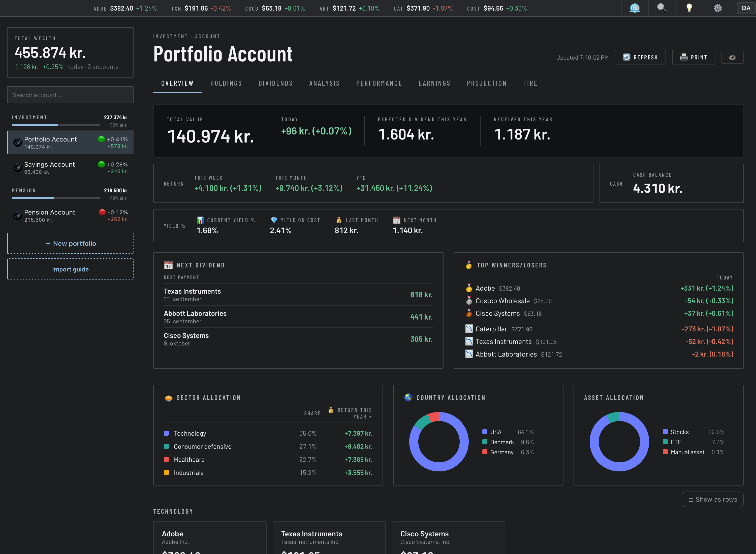The width and height of the screenshot is (756, 554).
Task: Click the Current Yield bar chart icon
Action: pyautogui.click(x=200, y=220)
